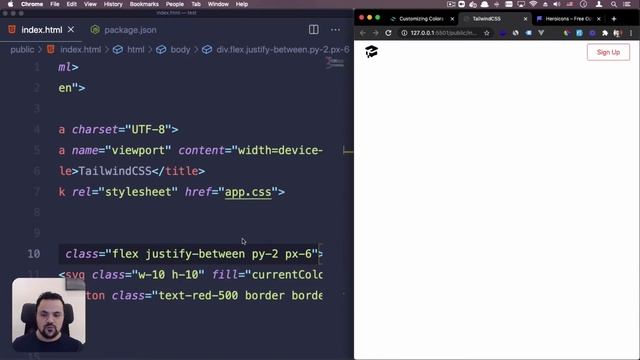Click the TailwindCSS title text on line 6
The width and height of the screenshot is (640, 360).
115,171
